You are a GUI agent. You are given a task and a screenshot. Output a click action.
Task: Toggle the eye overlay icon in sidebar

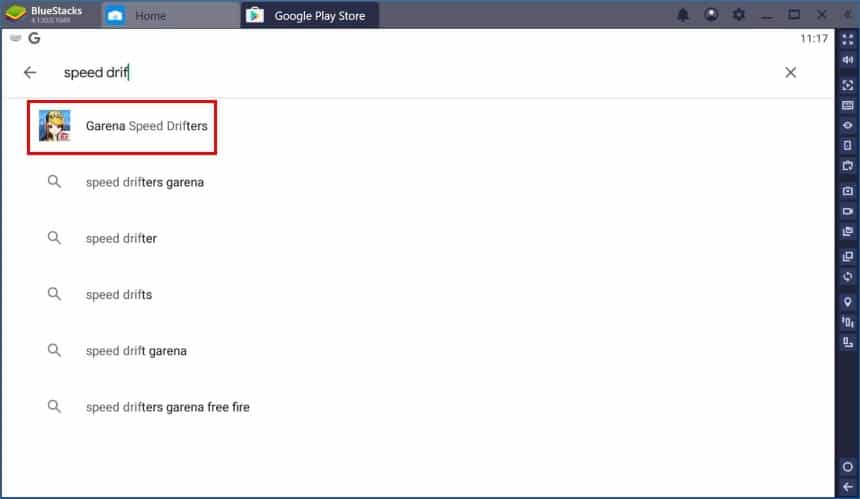tap(848, 126)
